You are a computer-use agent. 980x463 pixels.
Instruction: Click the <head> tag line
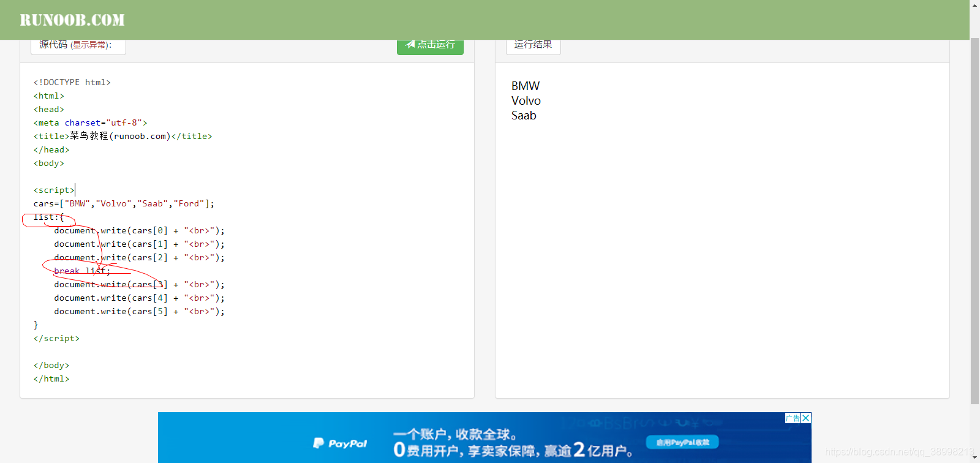pyautogui.click(x=49, y=109)
